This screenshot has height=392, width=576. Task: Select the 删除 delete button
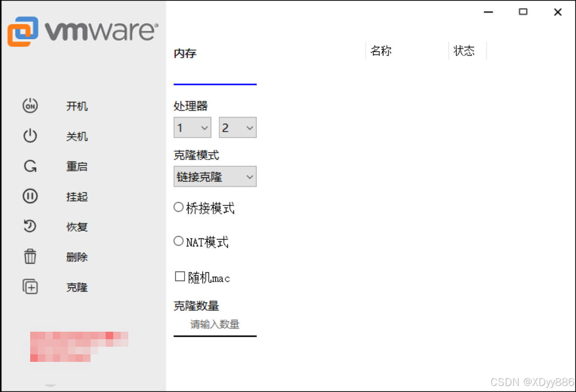[x=77, y=257]
